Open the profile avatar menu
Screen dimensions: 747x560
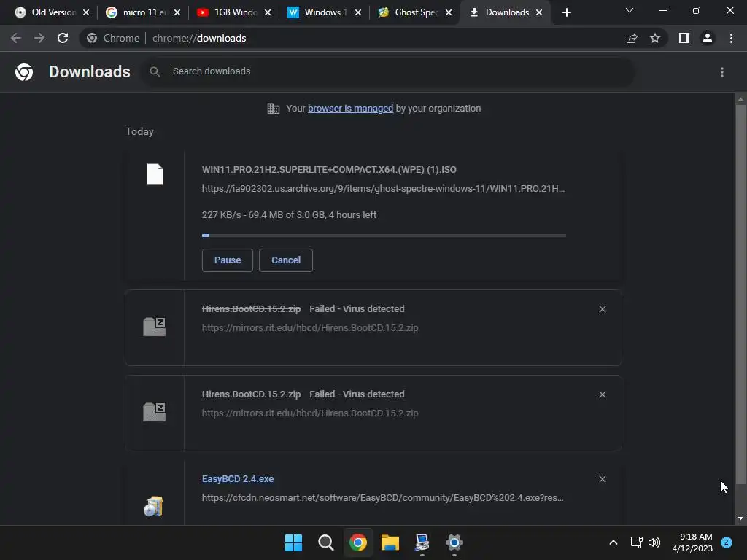pos(708,38)
